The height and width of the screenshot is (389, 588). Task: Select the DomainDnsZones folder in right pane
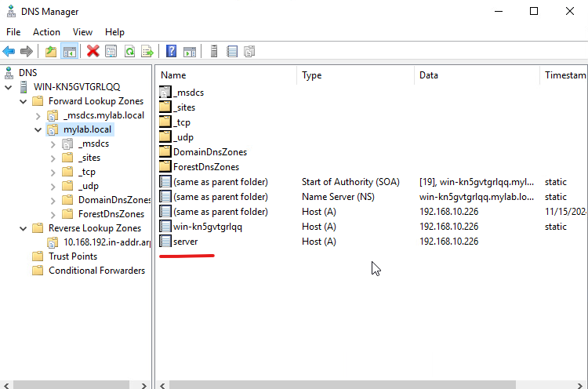coord(203,152)
